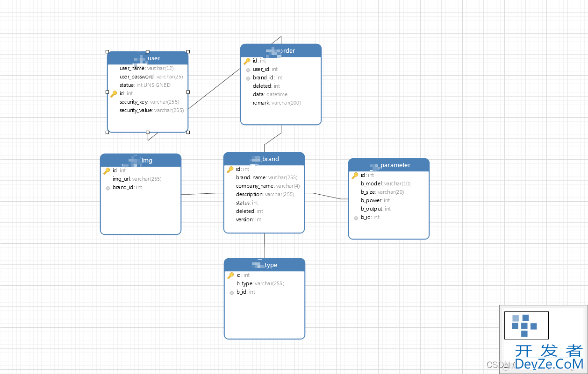588x374 pixels.
Task: Click the user_name varchar(12) field
Action: [147, 68]
